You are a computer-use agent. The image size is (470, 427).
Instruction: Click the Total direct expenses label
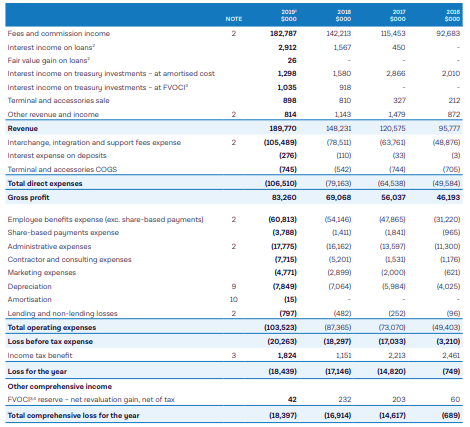pos(45,184)
